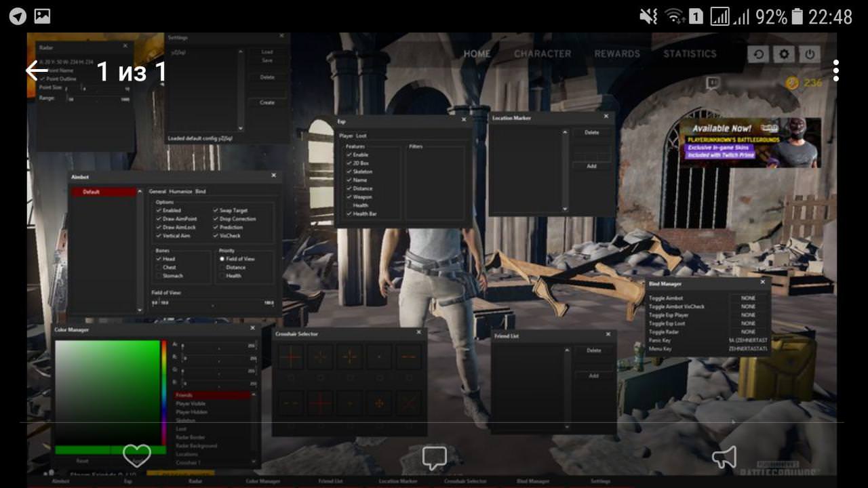This screenshot has width=868, height=488.
Task: Tap the back arrow in the image viewer
Action: coord(37,70)
